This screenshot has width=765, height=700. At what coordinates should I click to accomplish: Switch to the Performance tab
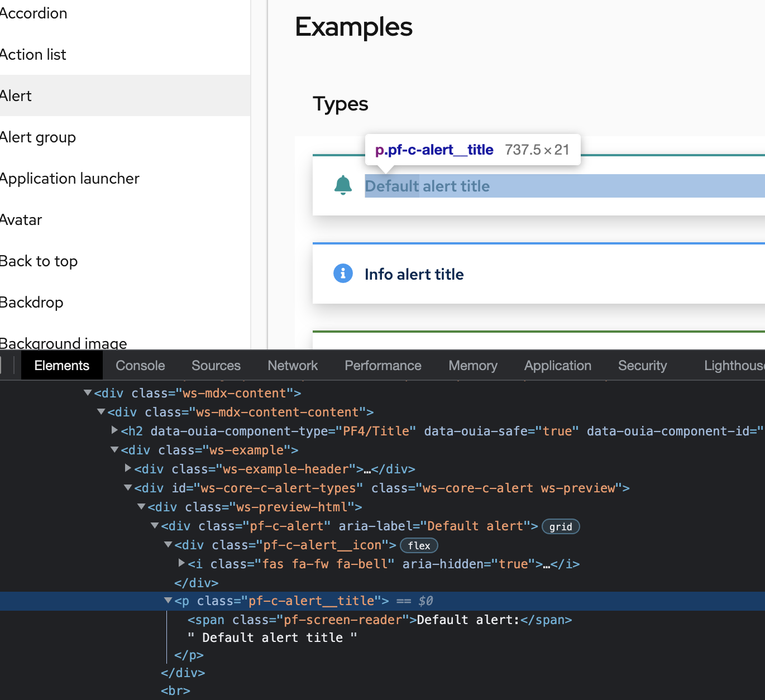(x=383, y=366)
